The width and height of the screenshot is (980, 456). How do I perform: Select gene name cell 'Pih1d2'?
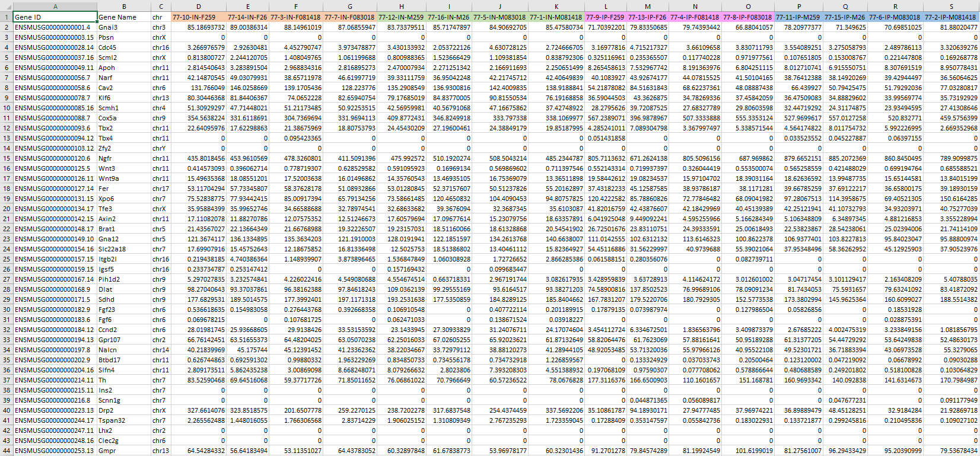[x=124, y=279]
